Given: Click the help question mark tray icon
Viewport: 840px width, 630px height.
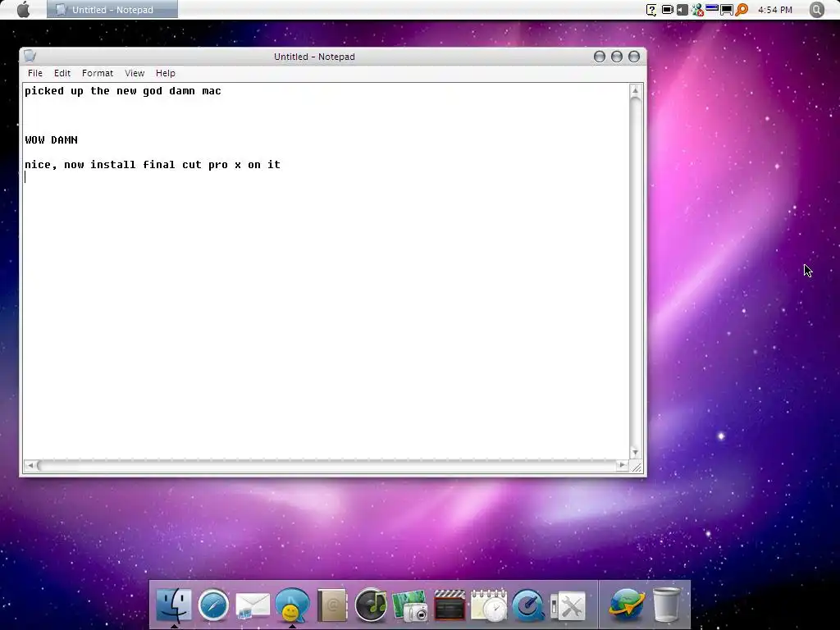Looking at the screenshot, I should 651,10.
